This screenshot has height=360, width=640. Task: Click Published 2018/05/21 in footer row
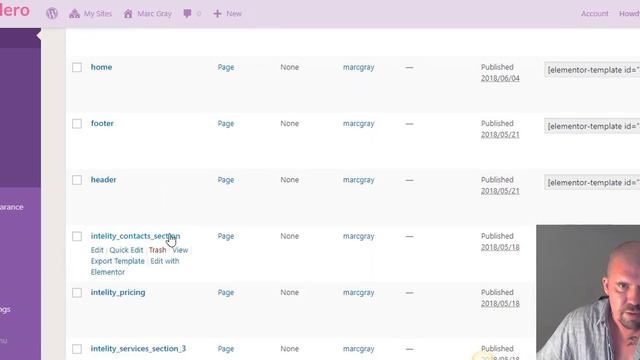(500, 129)
